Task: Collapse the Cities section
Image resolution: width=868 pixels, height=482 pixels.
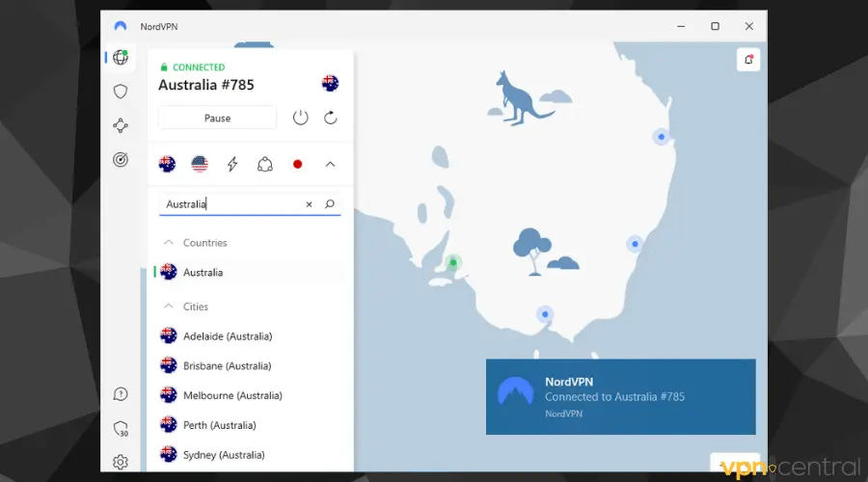Action: 168,306
